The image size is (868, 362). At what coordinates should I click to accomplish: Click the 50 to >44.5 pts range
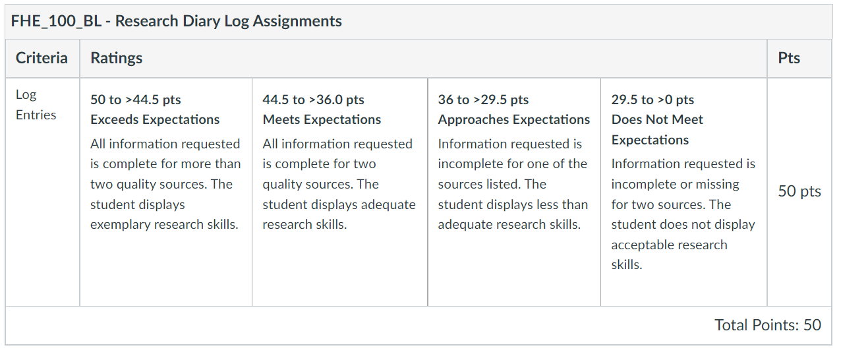click(x=136, y=100)
